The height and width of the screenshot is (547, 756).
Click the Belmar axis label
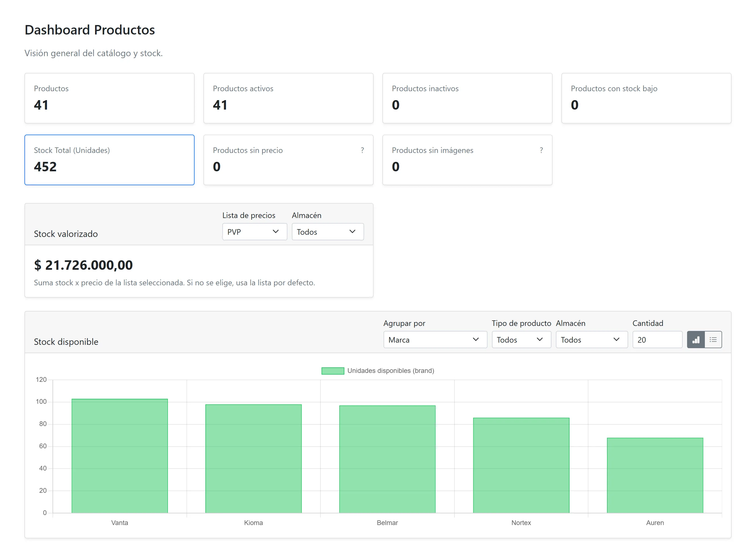click(x=387, y=523)
